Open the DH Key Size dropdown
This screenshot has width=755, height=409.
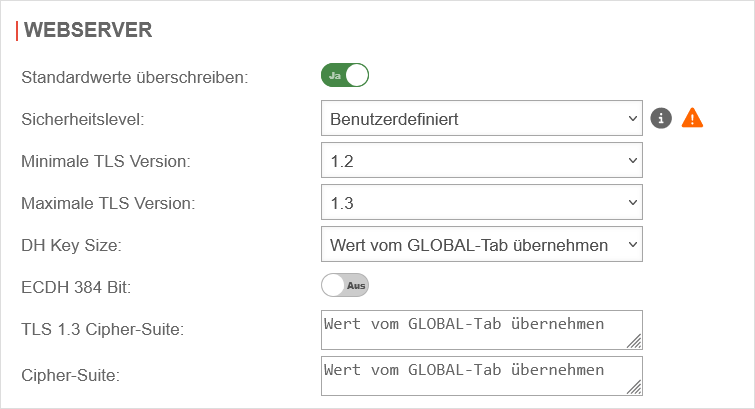482,244
